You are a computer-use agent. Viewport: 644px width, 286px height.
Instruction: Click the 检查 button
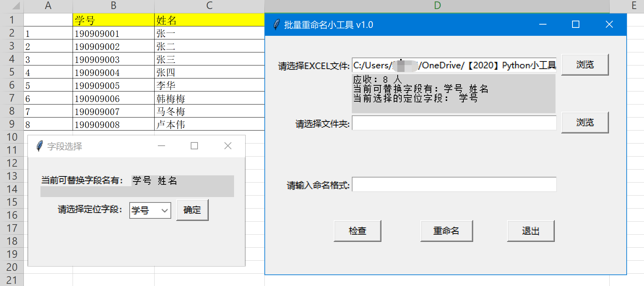click(x=358, y=231)
